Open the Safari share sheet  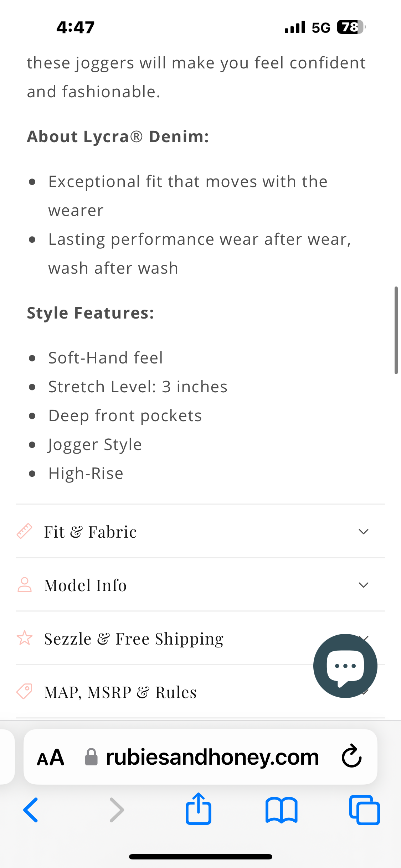click(x=199, y=809)
